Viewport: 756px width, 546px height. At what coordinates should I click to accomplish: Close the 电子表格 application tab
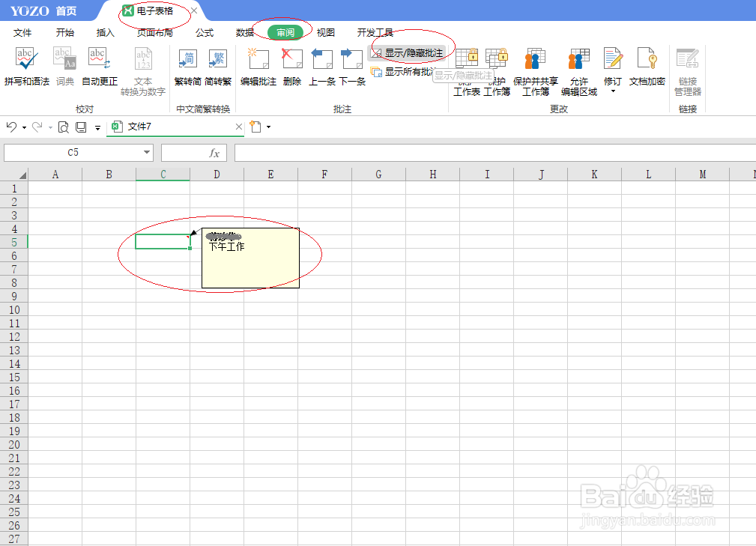pyautogui.click(x=194, y=10)
